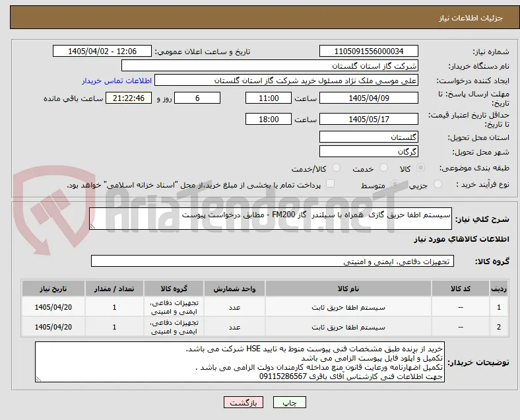
Task: Click the remaining time field 21:22:46
Action: click(x=129, y=98)
